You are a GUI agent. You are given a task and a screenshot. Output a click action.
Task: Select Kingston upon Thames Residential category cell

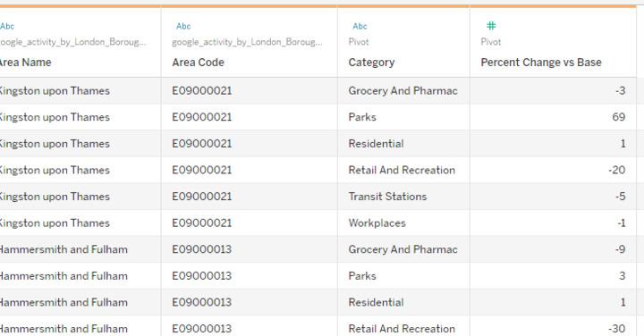click(403, 144)
